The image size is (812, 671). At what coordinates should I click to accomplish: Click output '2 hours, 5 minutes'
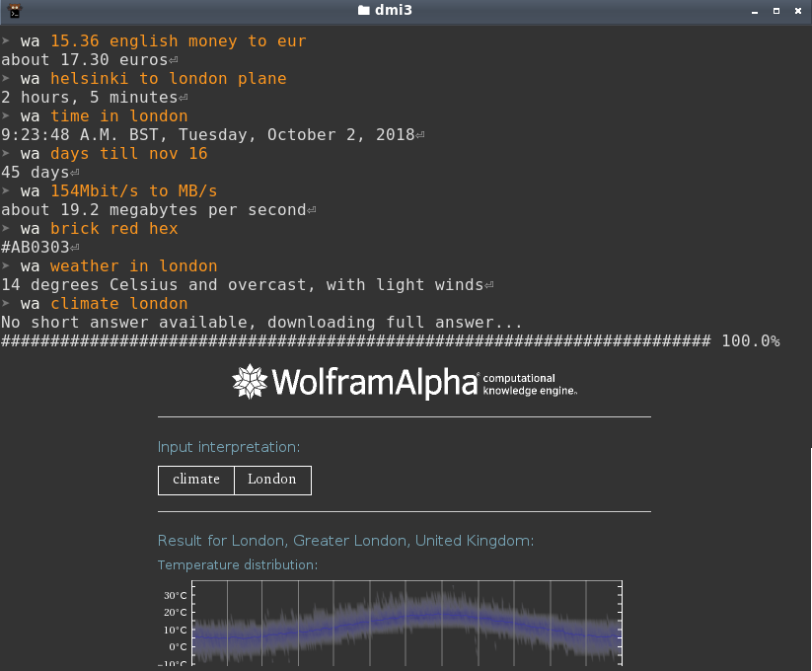[90, 98]
